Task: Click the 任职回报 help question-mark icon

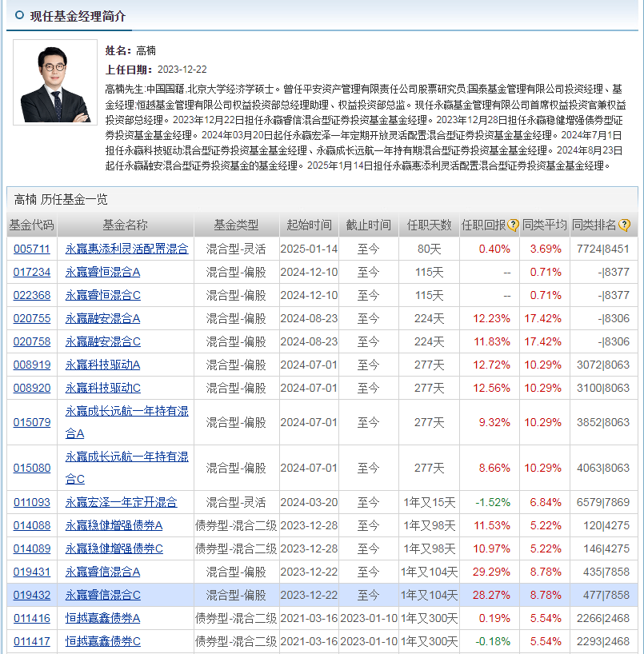Action: pos(513,225)
